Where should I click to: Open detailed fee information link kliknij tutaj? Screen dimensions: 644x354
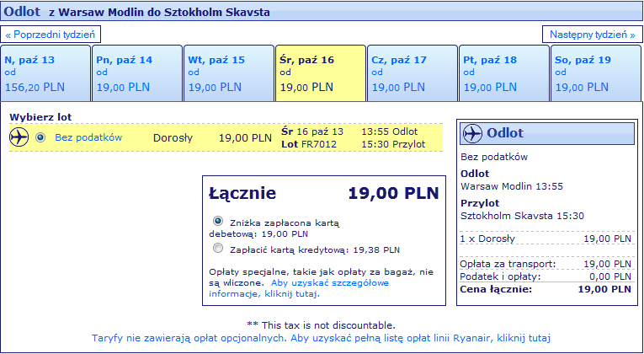[299, 288]
